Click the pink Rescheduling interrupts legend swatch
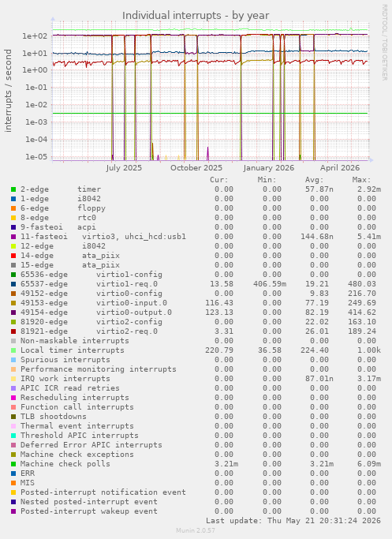Image resolution: width=392 pixels, height=539 pixels. point(13,398)
